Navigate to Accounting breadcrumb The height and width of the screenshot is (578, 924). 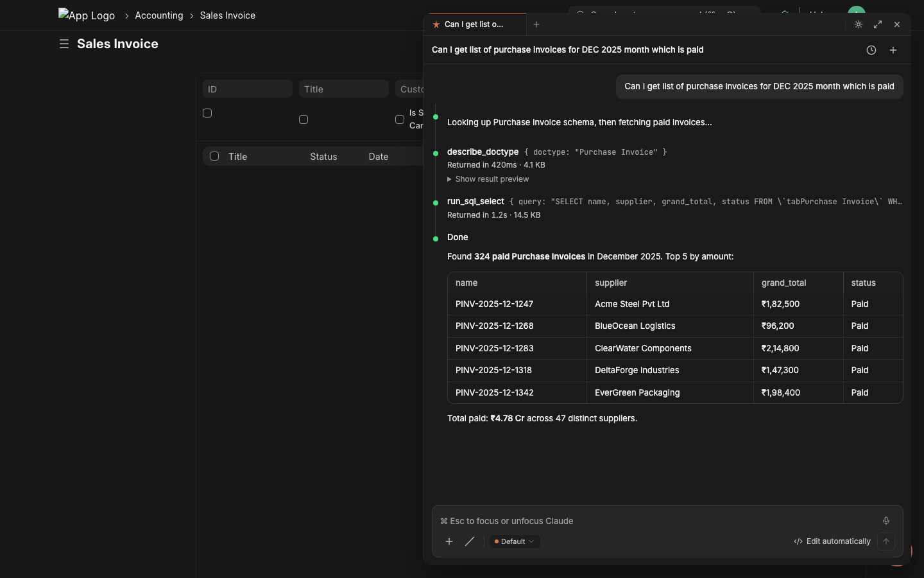[x=159, y=15]
